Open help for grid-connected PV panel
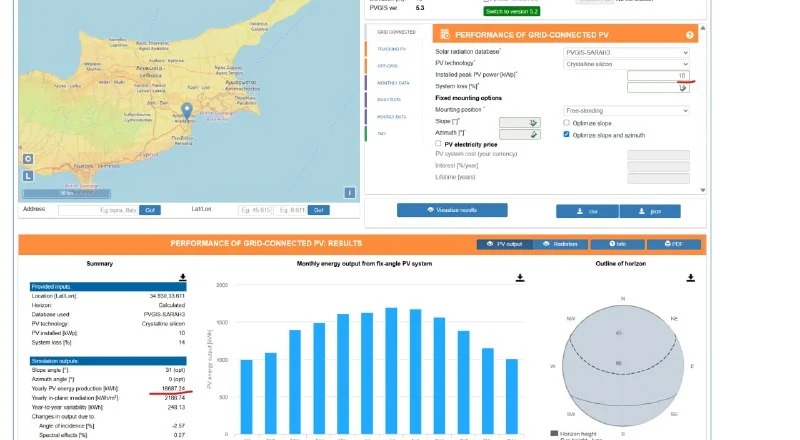Viewport: 800px width, 440px height. 689,35
